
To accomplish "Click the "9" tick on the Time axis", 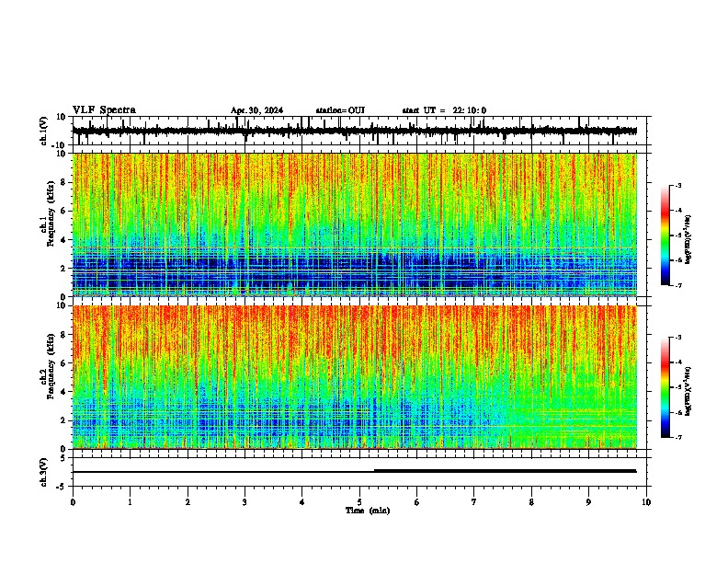I will point(588,502).
